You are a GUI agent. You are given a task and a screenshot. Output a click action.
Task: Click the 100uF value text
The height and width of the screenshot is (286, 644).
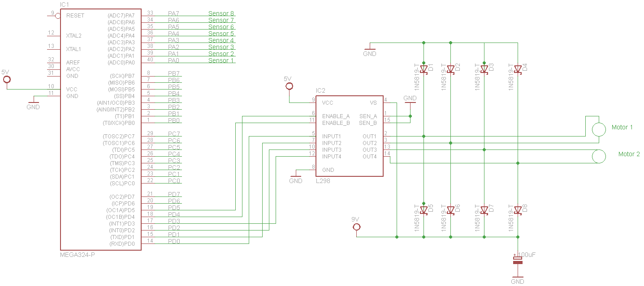(x=527, y=255)
